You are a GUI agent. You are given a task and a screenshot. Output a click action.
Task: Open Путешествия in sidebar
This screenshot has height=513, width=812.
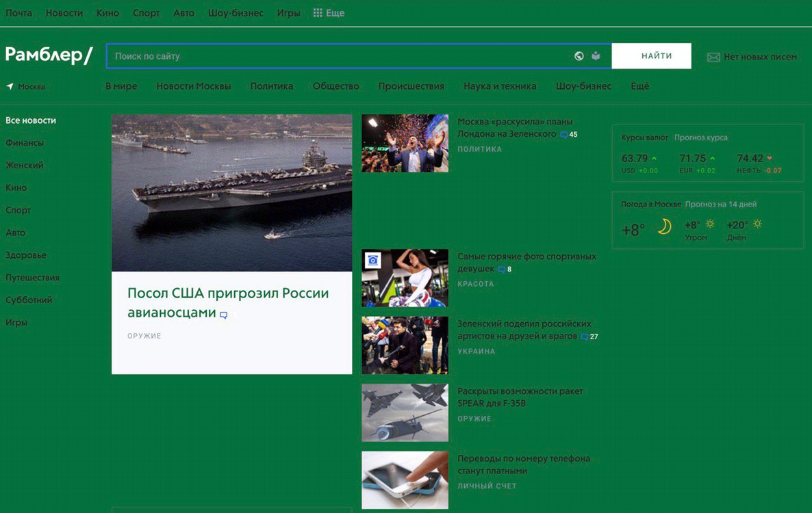pos(32,278)
